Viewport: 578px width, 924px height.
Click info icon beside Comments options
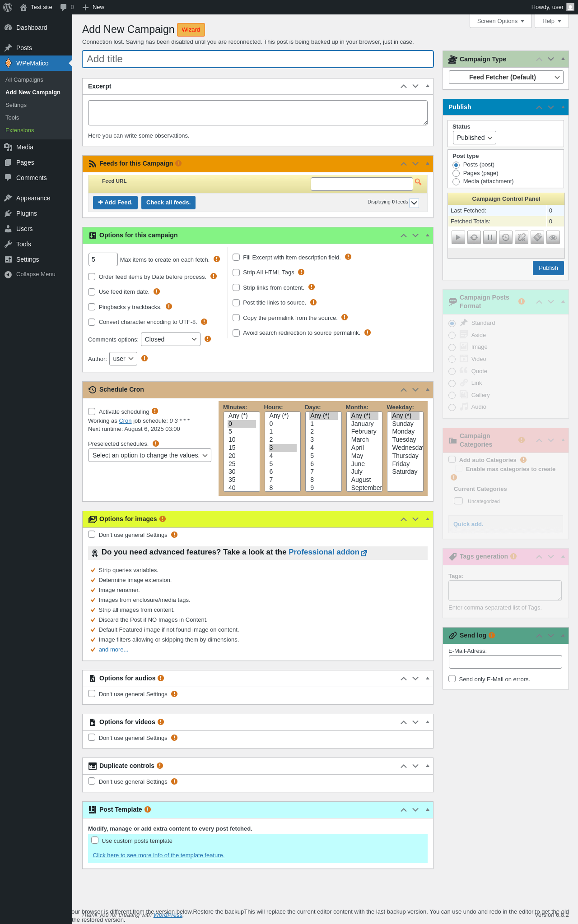(208, 339)
